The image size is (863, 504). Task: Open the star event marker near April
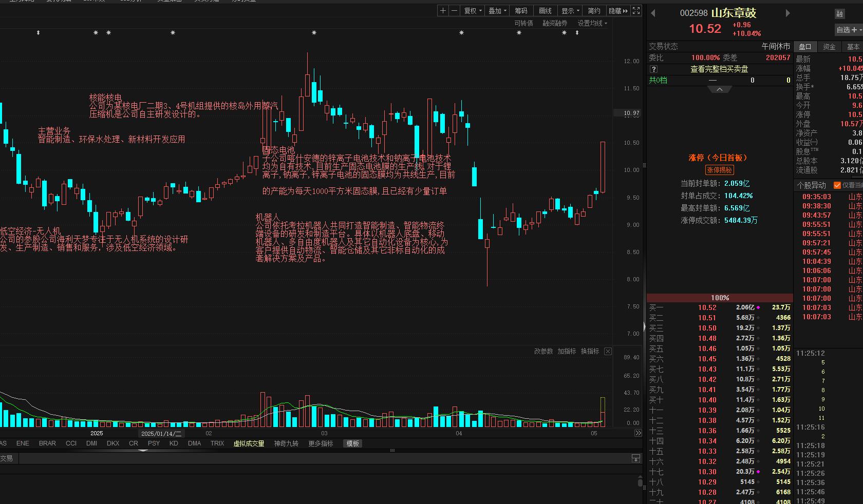coord(461,33)
